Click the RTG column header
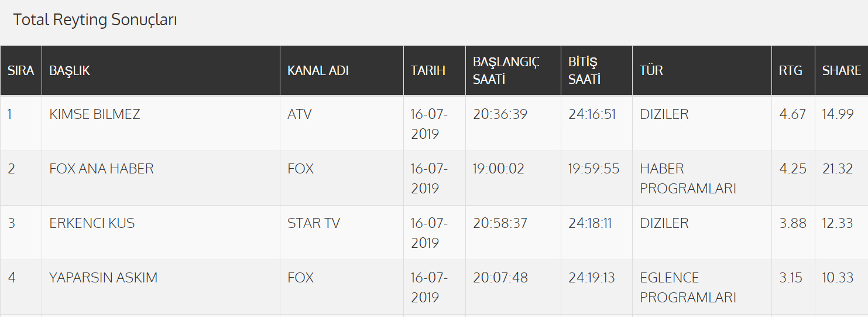 790,71
